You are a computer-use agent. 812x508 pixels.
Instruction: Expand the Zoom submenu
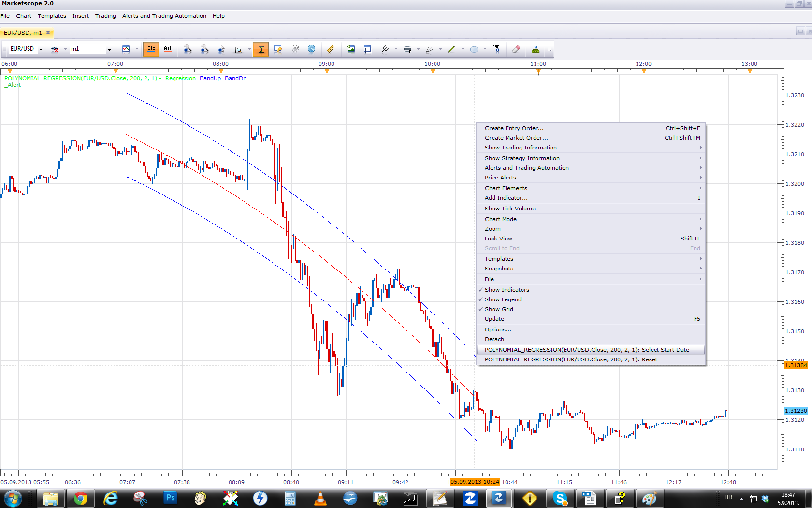click(x=590, y=229)
